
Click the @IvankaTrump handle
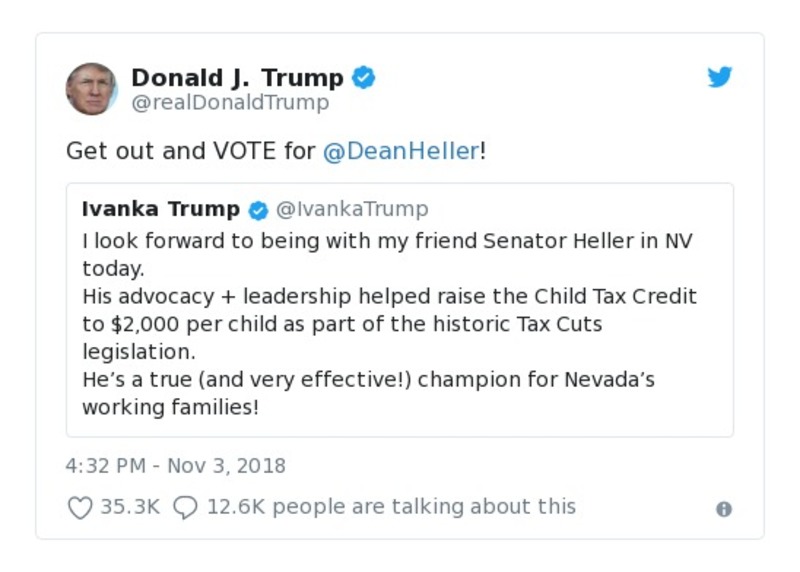tap(351, 209)
